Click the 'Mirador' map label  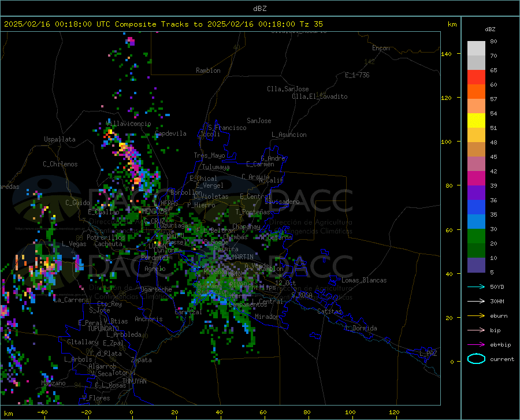[x=266, y=317]
